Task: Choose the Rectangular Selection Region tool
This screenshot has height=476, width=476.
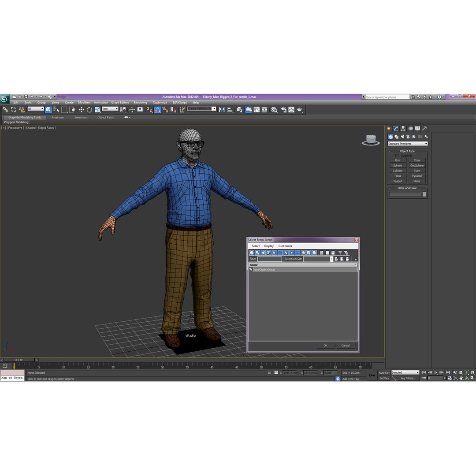Action: [x=64, y=110]
